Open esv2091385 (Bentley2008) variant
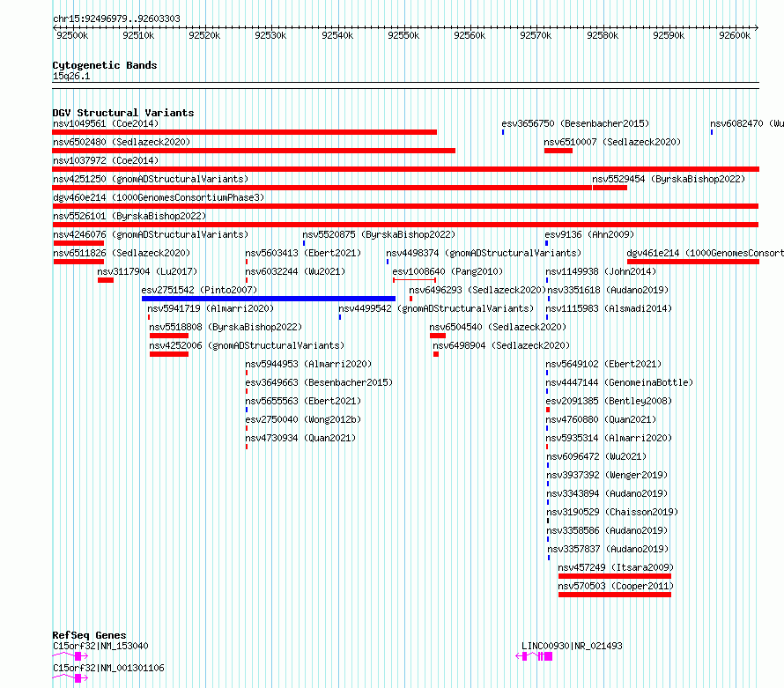Viewport: 784px width, 688px height. click(609, 401)
